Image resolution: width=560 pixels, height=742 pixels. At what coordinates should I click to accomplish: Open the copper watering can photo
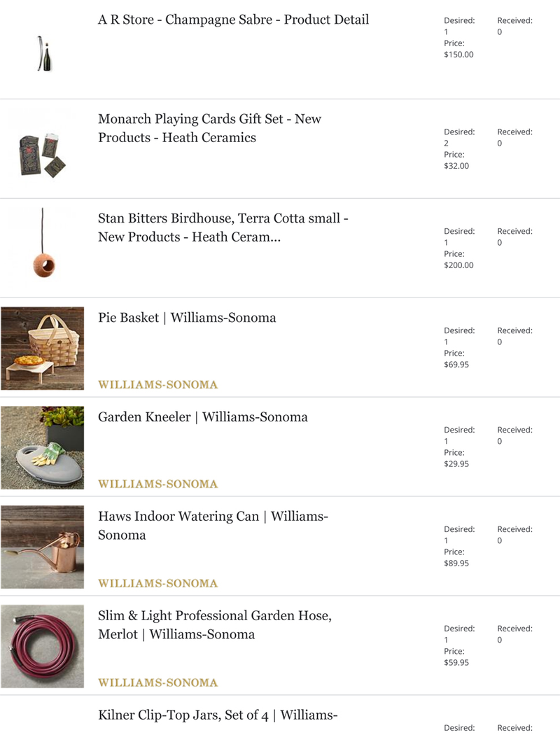point(43,547)
